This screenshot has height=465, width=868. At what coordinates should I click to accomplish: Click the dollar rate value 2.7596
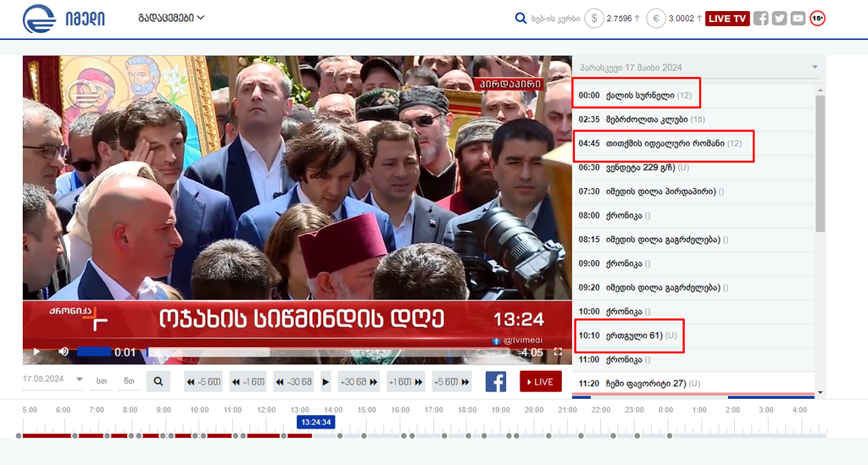[x=619, y=19]
